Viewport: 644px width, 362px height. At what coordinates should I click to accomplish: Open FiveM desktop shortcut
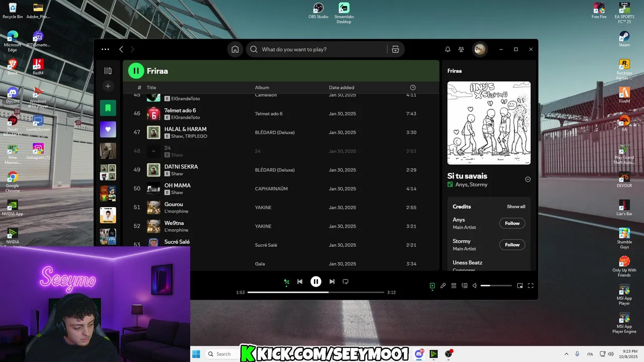point(624,96)
